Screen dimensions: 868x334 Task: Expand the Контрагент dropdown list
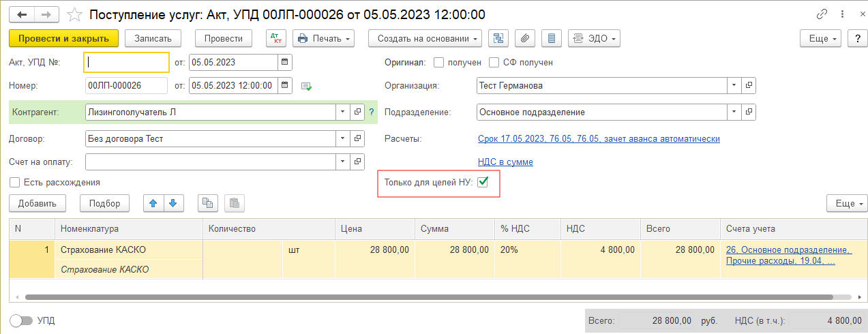pos(342,112)
